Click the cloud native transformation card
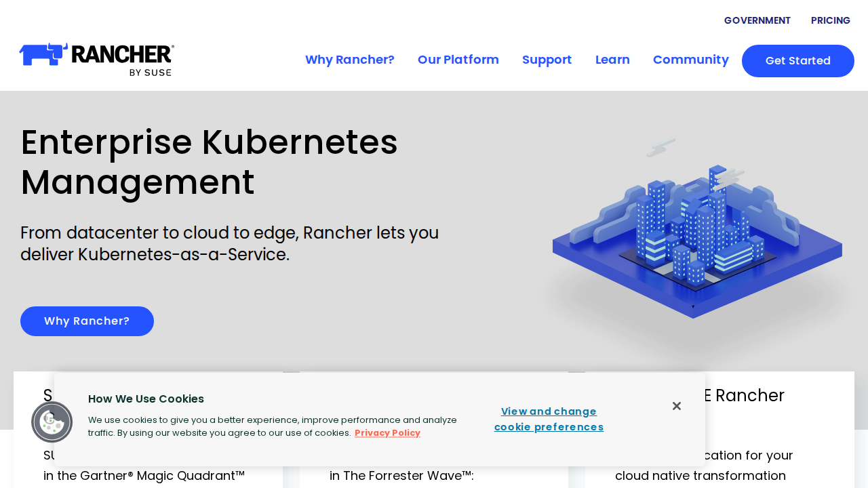This screenshot has width=868, height=488. point(700,476)
